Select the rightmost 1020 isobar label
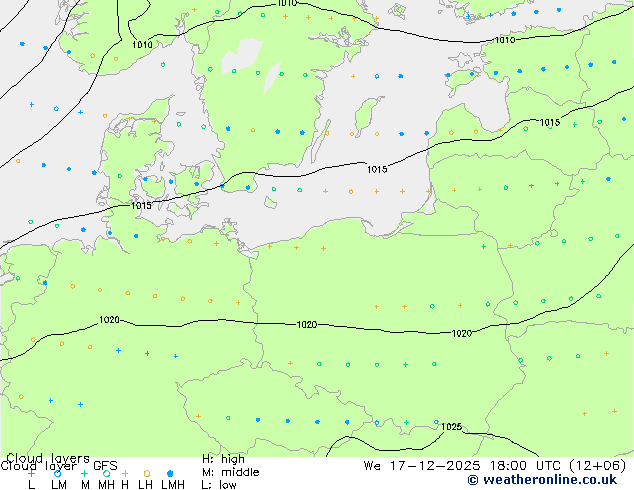This screenshot has height=490, width=634. [461, 333]
